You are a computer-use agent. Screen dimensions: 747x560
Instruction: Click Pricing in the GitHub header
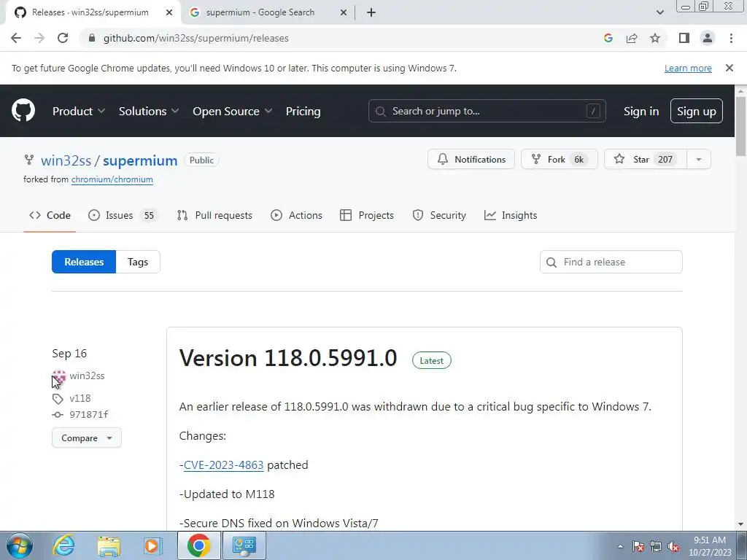pyautogui.click(x=303, y=111)
